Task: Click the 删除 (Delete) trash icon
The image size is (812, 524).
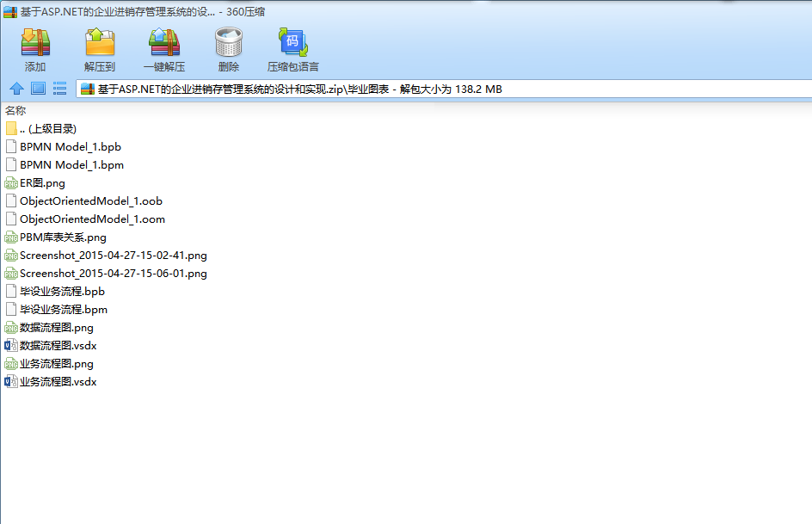Action: tap(229, 43)
